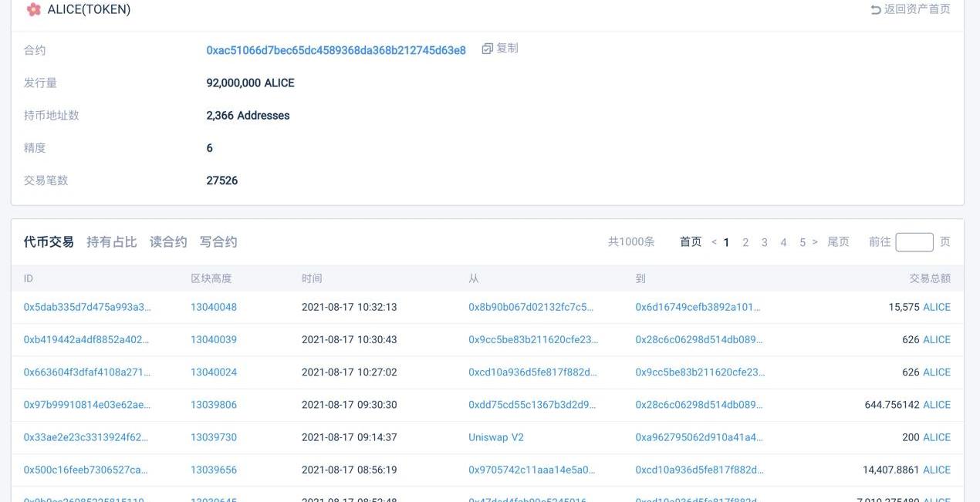Click ALICE token link in 15,575 row
This screenshot has height=502, width=980.
point(937,307)
